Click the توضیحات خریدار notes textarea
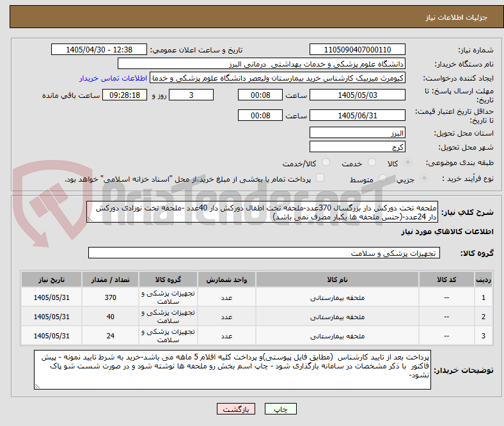 [232, 370]
